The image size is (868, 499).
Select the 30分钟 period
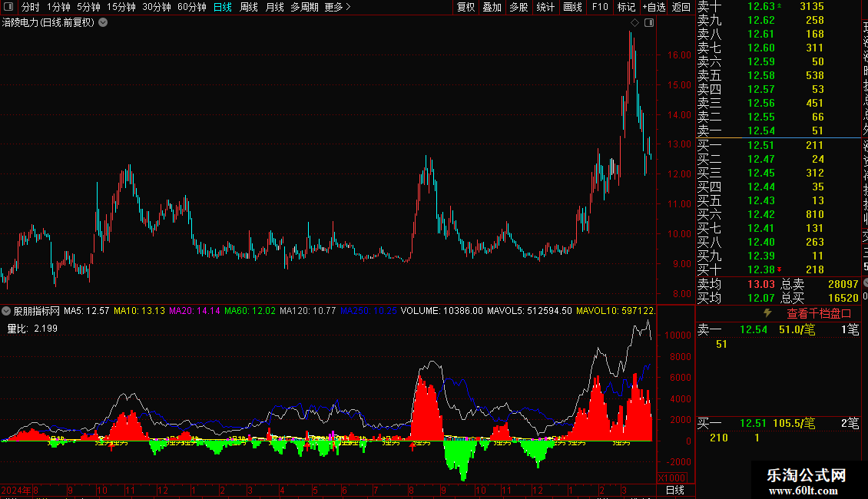(156, 7)
